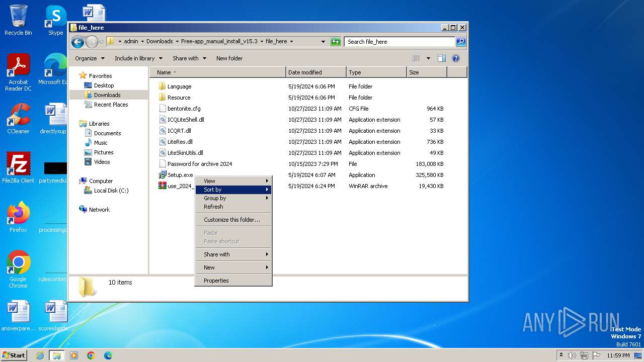This screenshot has width=644, height=362.
Task: Open CCleaner desktop shortcut
Action: point(18,119)
